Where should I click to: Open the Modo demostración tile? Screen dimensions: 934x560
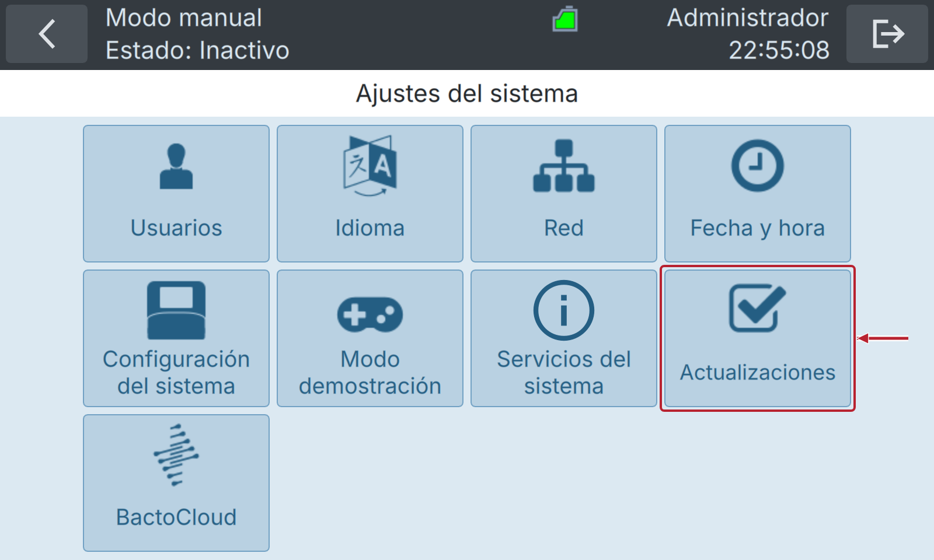[x=370, y=338]
